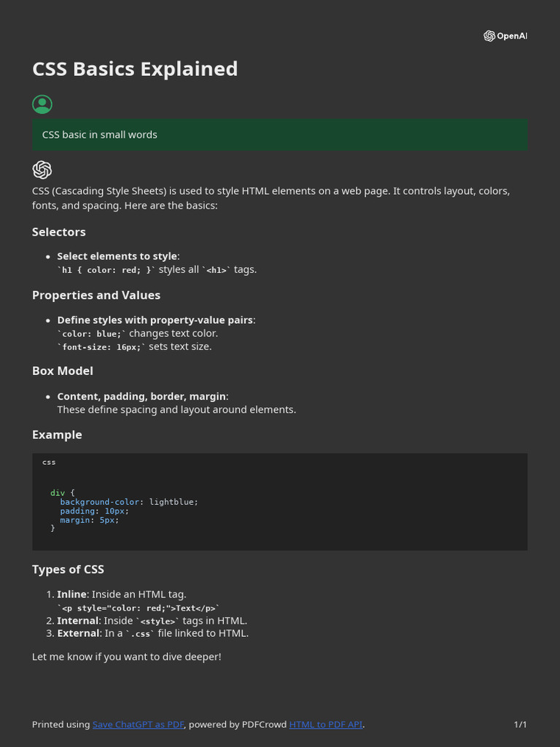
Task: Click the h1 color red code snippet
Action: tap(106, 270)
